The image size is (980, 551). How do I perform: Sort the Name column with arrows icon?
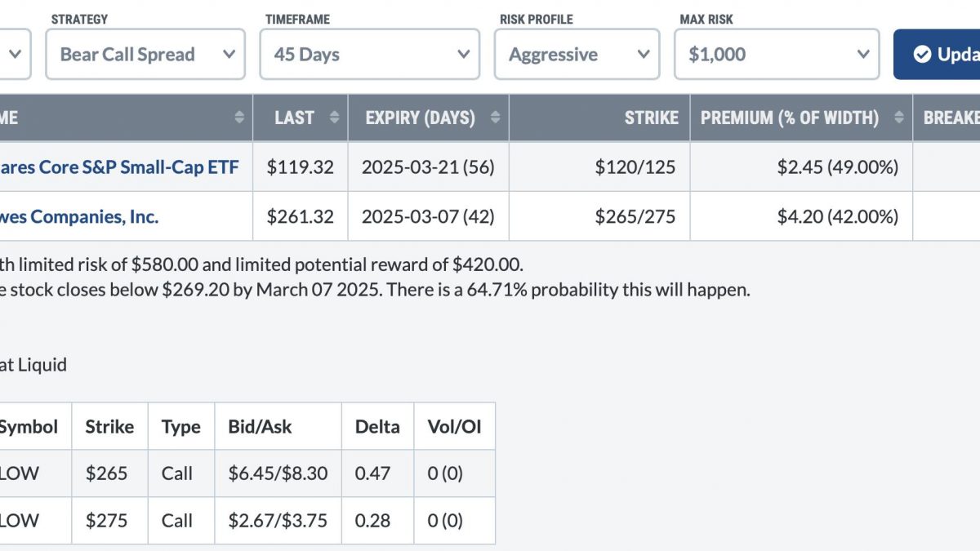click(x=239, y=118)
